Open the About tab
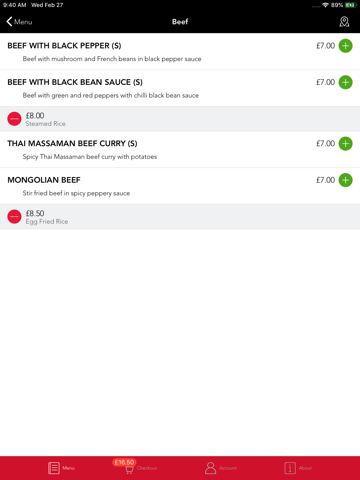The width and height of the screenshot is (360, 480). pos(298,468)
